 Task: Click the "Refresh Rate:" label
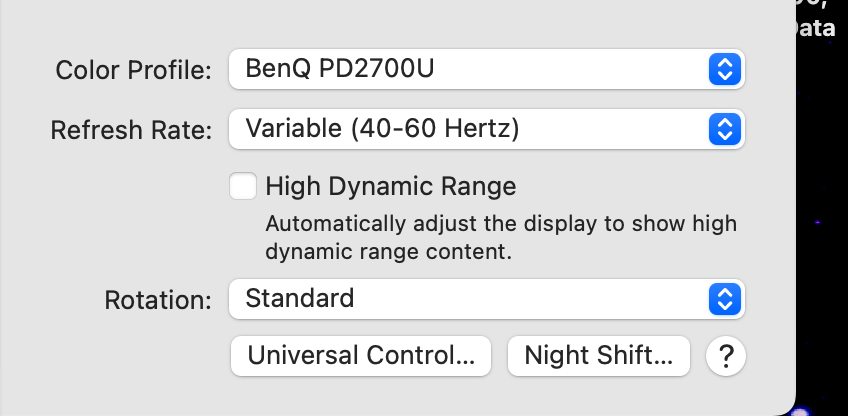(x=131, y=129)
